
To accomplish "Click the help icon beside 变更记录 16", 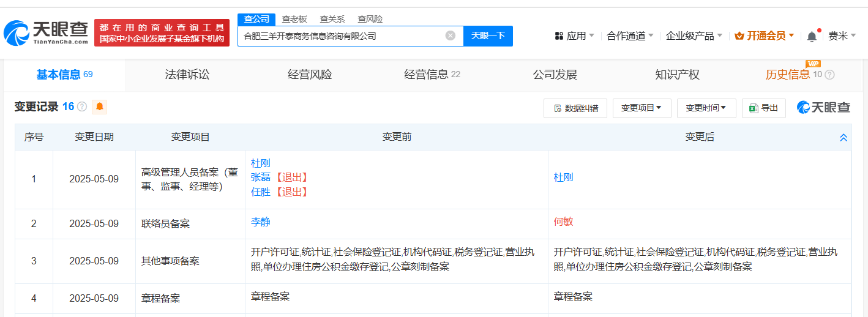I will (x=82, y=107).
